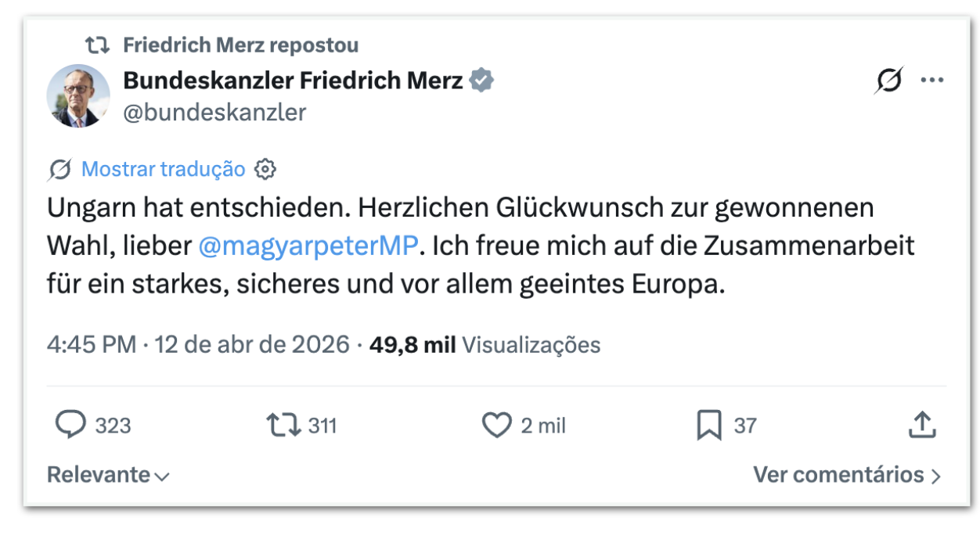Repost this tweet using the retweet icon
The height and width of the screenshot is (535, 980).
[283, 425]
